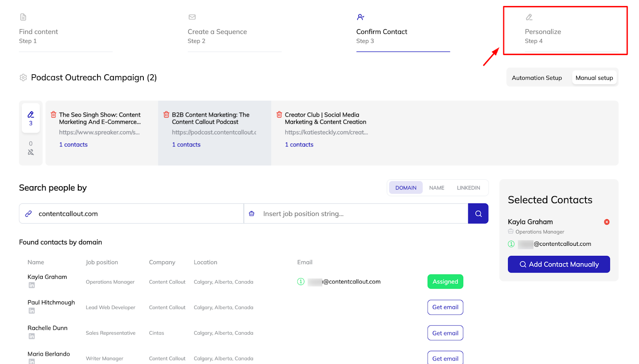Image resolution: width=639 pixels, height=364 pixels.
Task: Click the link icon in the domain field
Action: 28,214
